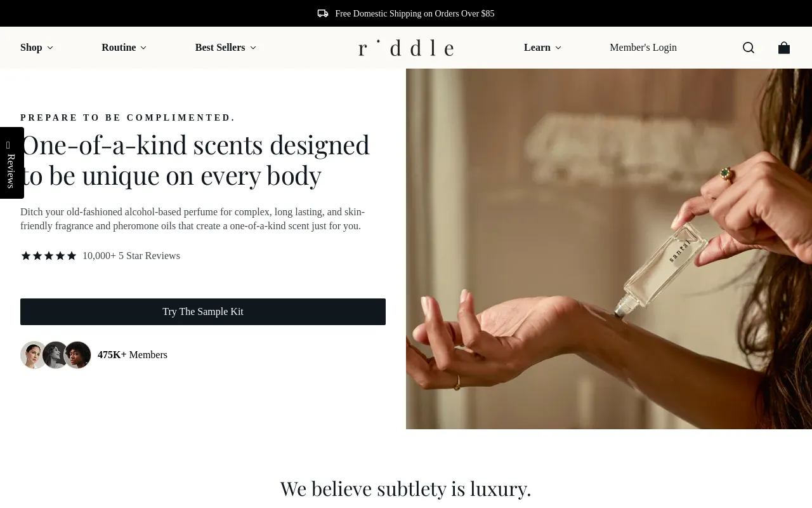
Task: Click Try The Sample Kit button
Action: pyautogui.click(x=203, y=312)
